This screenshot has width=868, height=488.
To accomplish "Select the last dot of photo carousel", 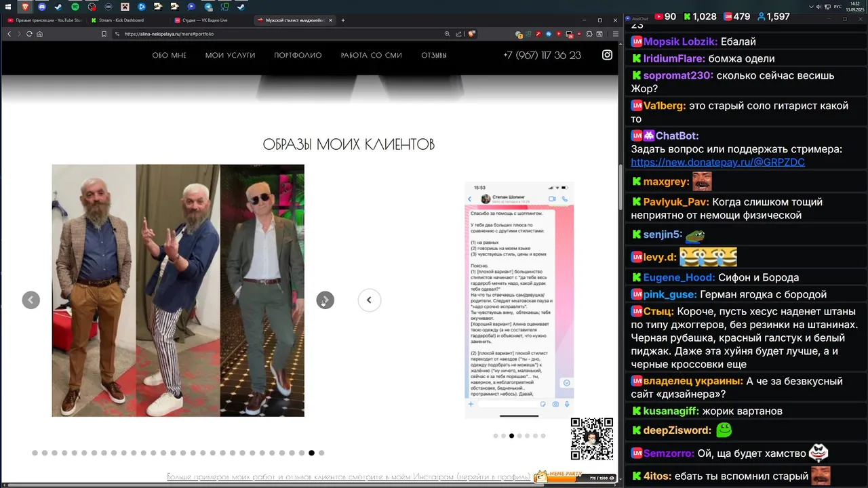I will 321,453.
